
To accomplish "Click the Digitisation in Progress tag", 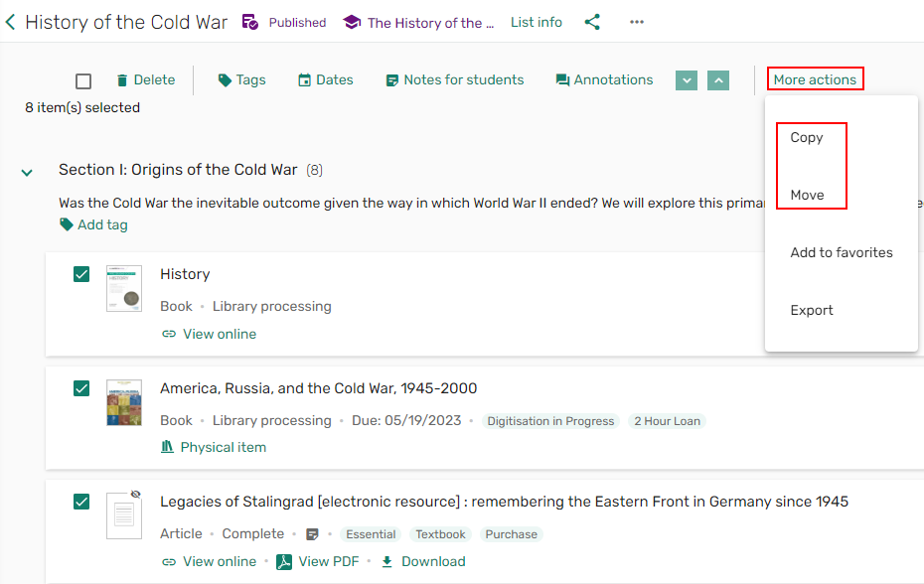I will click(x=550, y=421).
